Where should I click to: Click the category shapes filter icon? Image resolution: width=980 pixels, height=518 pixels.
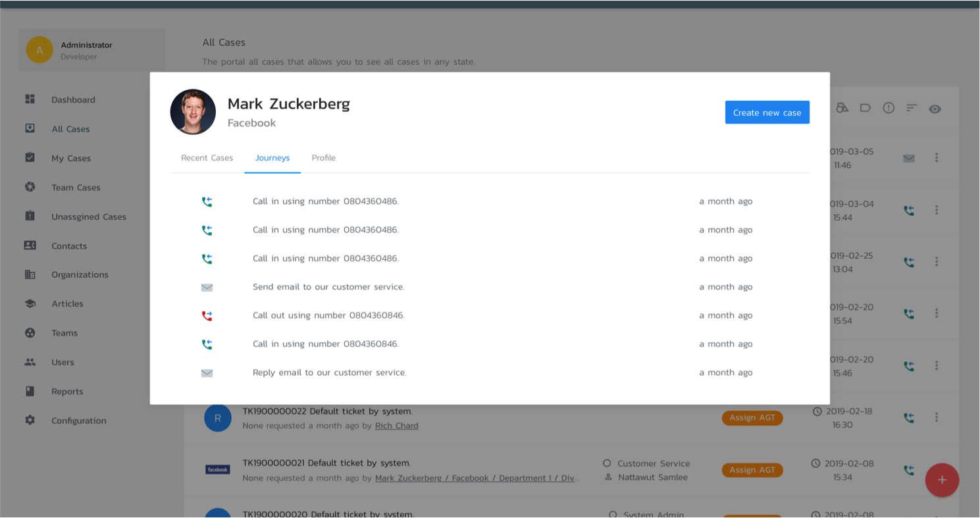point(842,108)
